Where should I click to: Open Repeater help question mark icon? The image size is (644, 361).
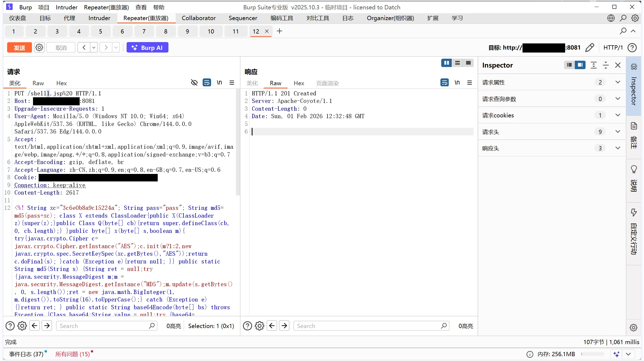(x=632, y=48)
